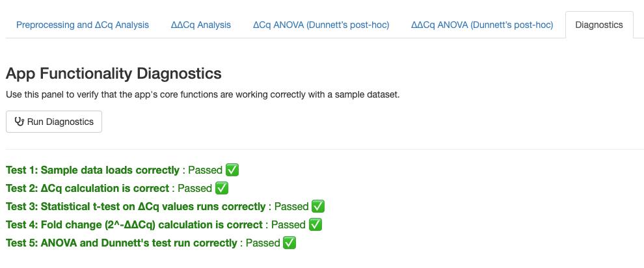644x268 pixels.
Task: Click the App Functionality Diagnostics heading
Action: coord(114,74)
